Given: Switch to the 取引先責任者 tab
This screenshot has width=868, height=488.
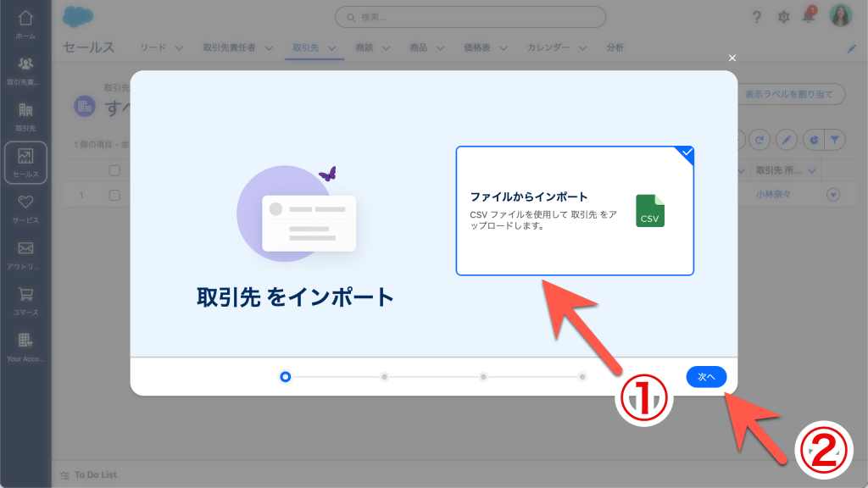Looking at the screenshot, I should pyautogui.click(x=229, y=47).
